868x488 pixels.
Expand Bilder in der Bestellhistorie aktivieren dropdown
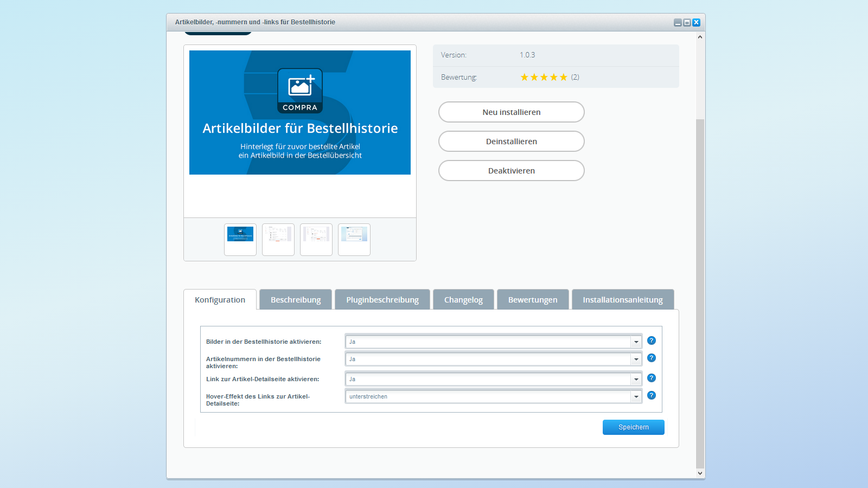pyautogui.click(x=636, y=342)
